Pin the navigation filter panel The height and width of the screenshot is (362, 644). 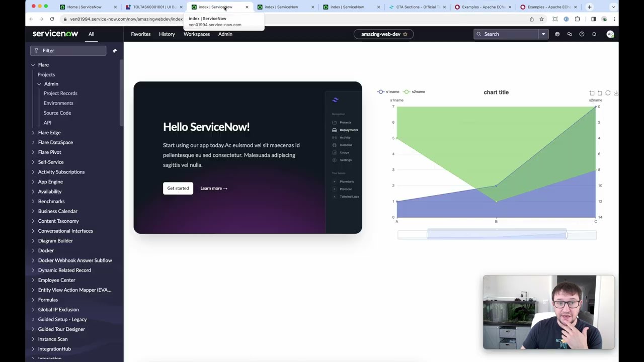coord(115,51)
